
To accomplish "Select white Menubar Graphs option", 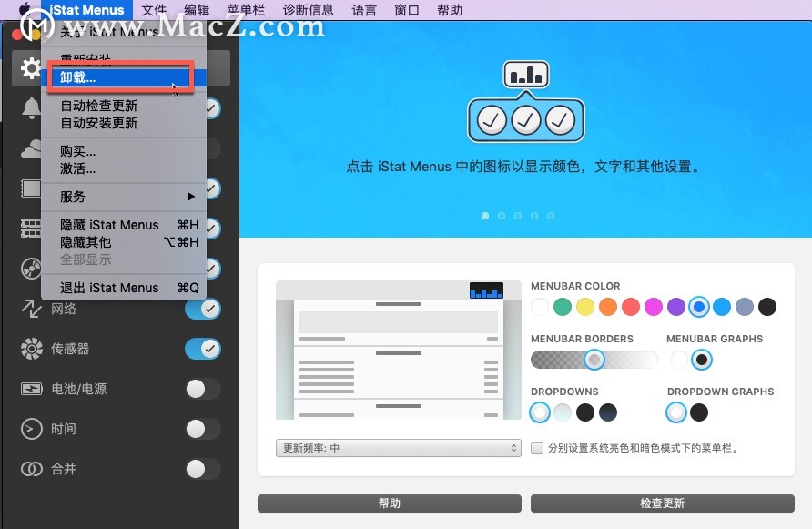I will click(x=679, y=360).
